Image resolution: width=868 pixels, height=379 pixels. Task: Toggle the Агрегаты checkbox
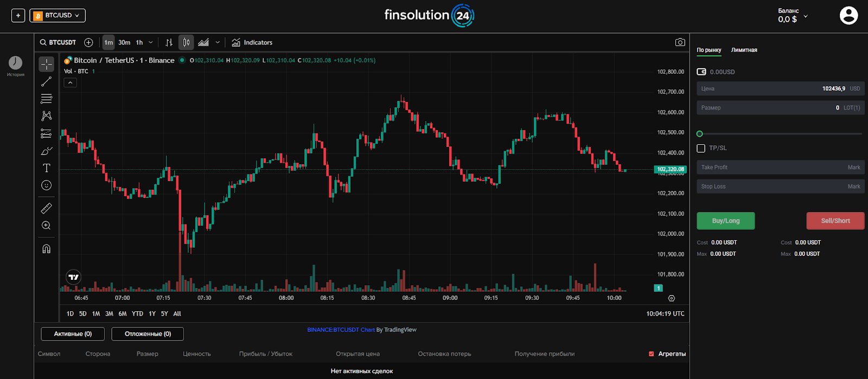652,354
